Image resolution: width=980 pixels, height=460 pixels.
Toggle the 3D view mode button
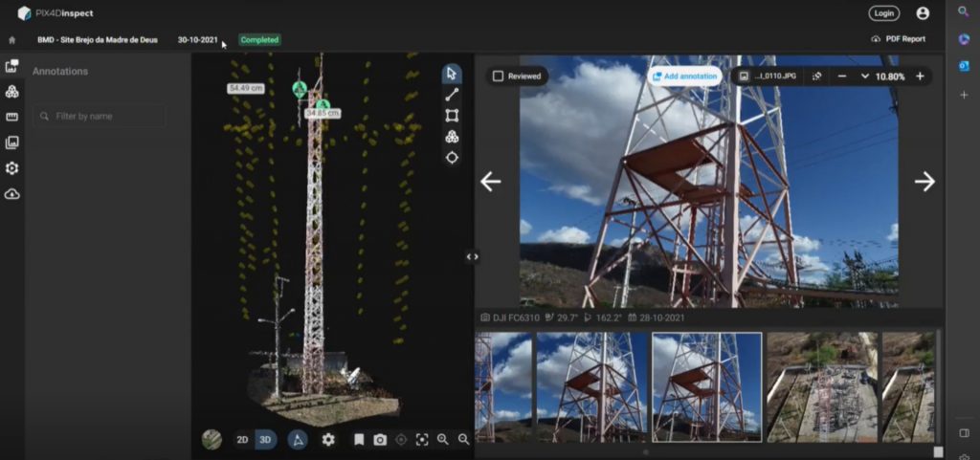pos(266,439)
